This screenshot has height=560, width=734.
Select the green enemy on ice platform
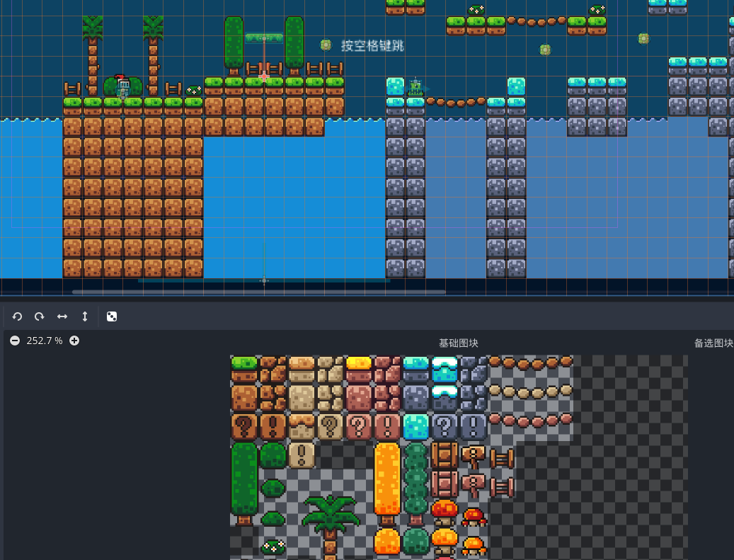tap(415, 88)
